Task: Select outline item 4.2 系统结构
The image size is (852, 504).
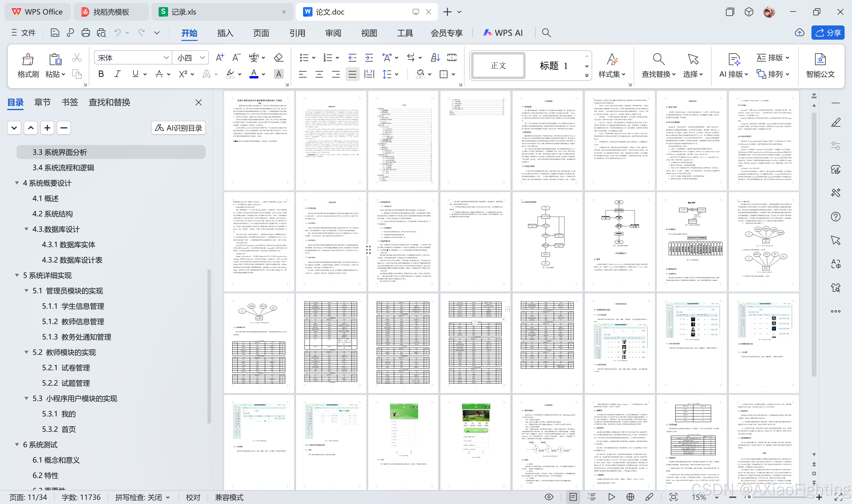Action: point(52,214)
